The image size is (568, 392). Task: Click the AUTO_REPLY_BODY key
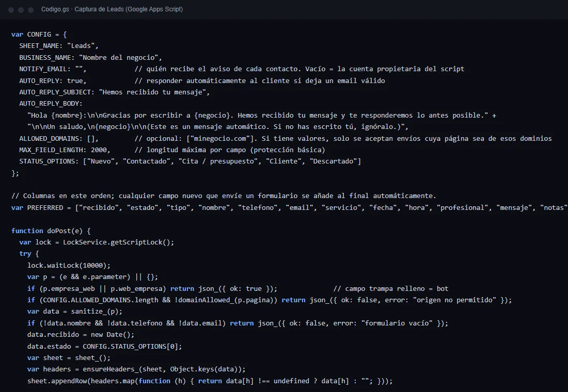point(49,104)
